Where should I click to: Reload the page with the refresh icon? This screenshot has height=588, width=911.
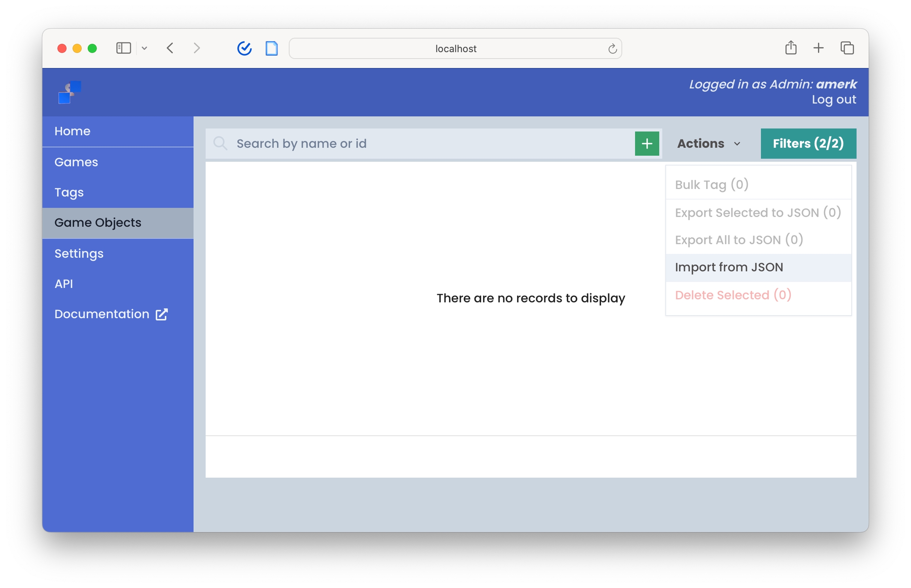point(612,49)
